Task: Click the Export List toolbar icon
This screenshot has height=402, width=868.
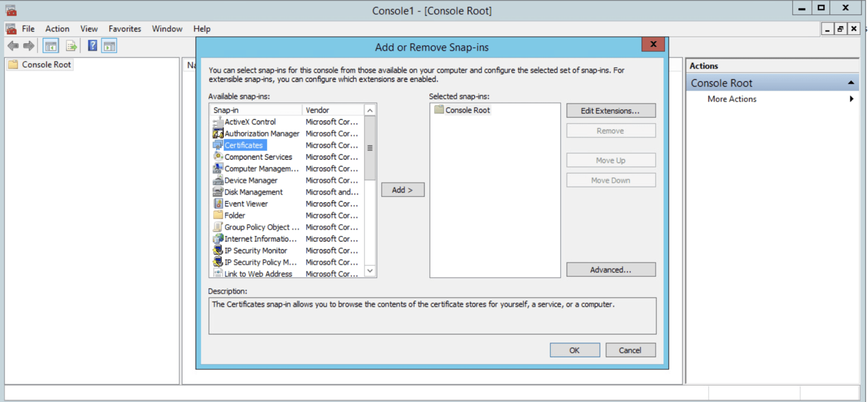Action: coord(71,46)
